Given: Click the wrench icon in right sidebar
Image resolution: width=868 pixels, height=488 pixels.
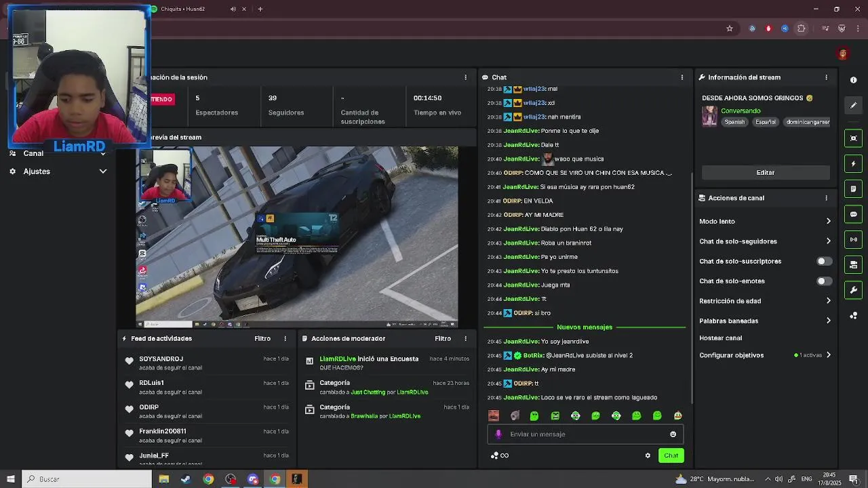Looking at the screenshot, I should 853,290.
